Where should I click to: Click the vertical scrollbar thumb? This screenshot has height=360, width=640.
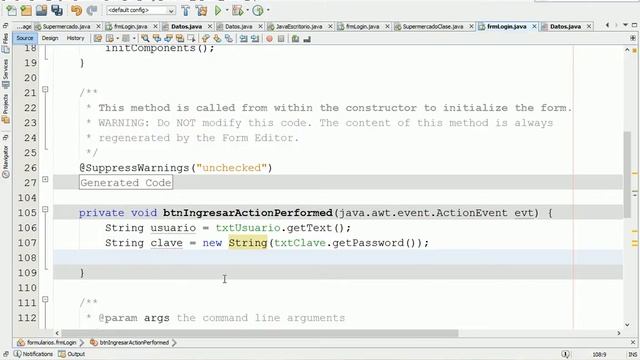coord(627,175)
